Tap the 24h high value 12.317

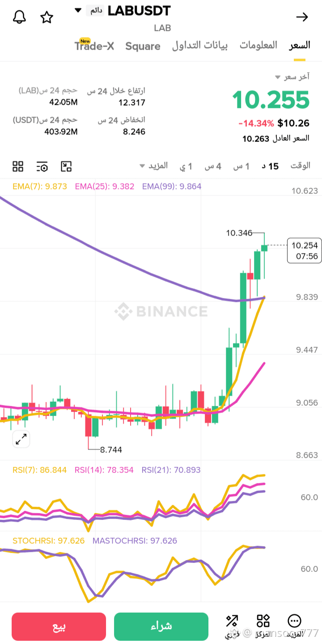point(132,103)
